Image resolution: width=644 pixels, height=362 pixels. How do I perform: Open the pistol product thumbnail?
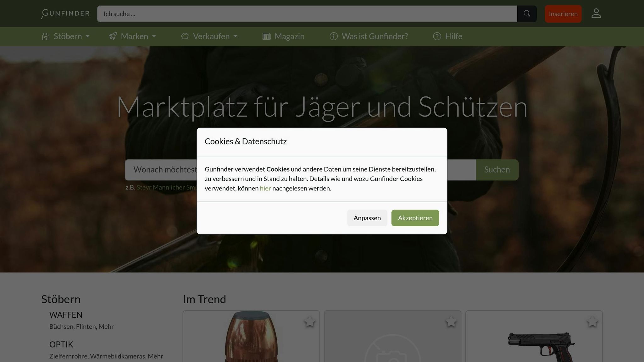pos(534,336)
